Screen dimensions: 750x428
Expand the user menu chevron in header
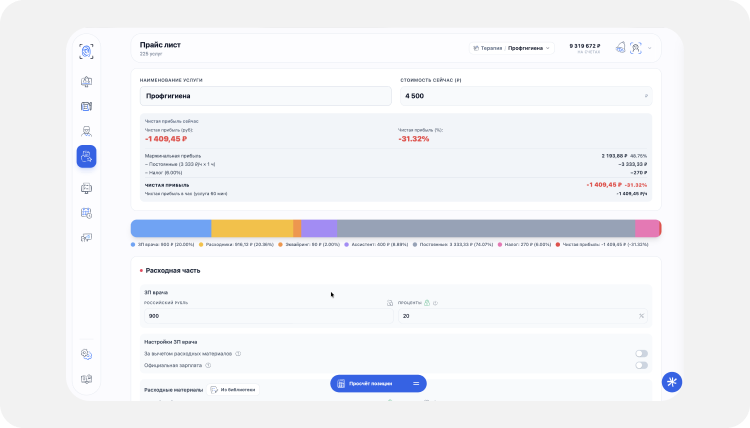click(650, 48)
